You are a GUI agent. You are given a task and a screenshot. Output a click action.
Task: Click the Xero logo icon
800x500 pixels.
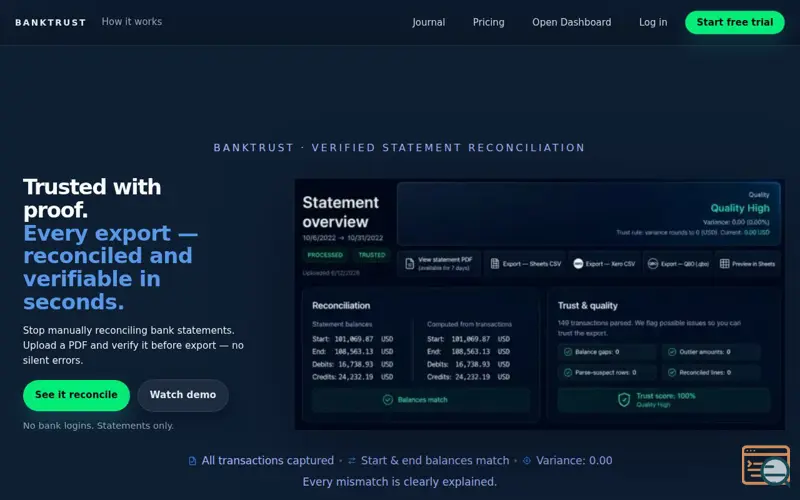pyautogui.click(x=578, y=264)
